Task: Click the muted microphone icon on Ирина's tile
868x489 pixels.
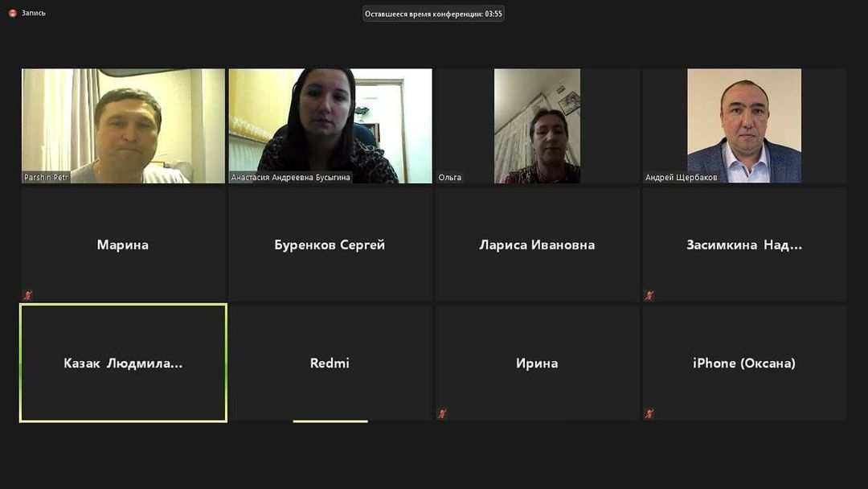Action: point(442,413)
